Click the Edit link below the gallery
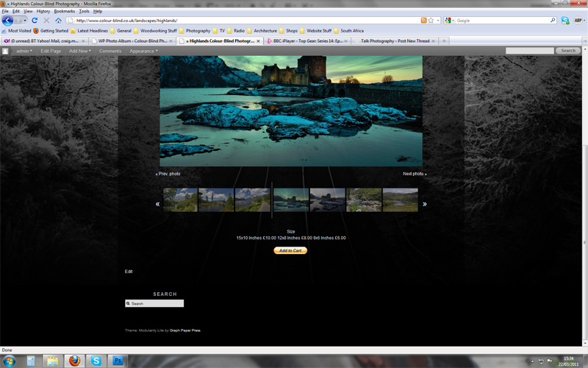 [x=129, y=272]
